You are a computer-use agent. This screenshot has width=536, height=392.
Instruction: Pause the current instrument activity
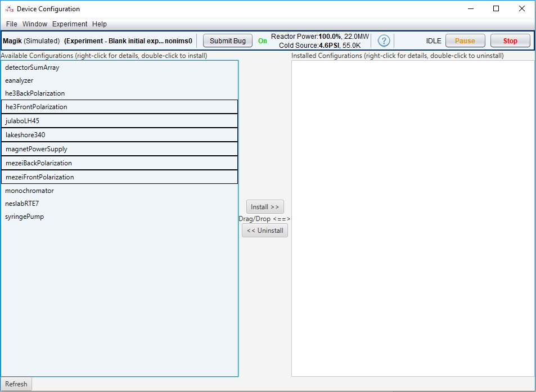[465, 40]
